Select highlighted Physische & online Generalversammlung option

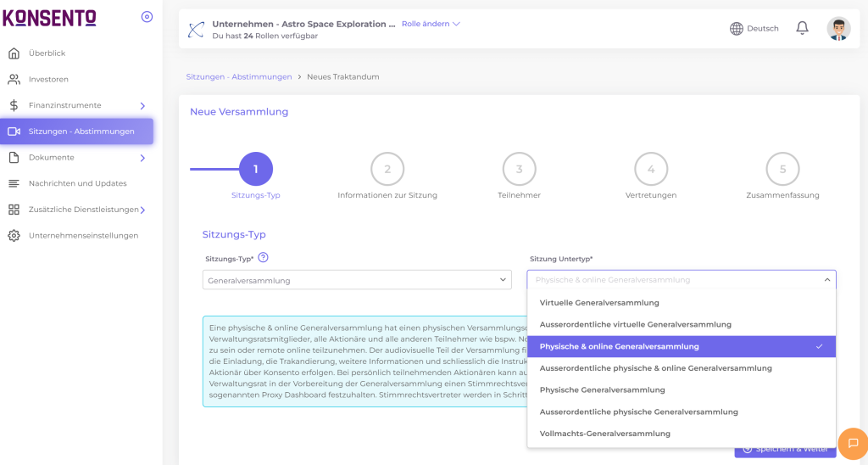pos(681,346)
